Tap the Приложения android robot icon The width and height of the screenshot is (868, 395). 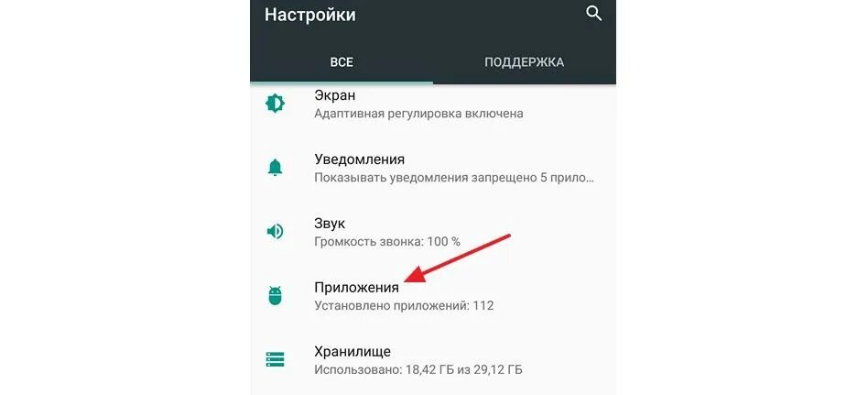tap(275, 295)
